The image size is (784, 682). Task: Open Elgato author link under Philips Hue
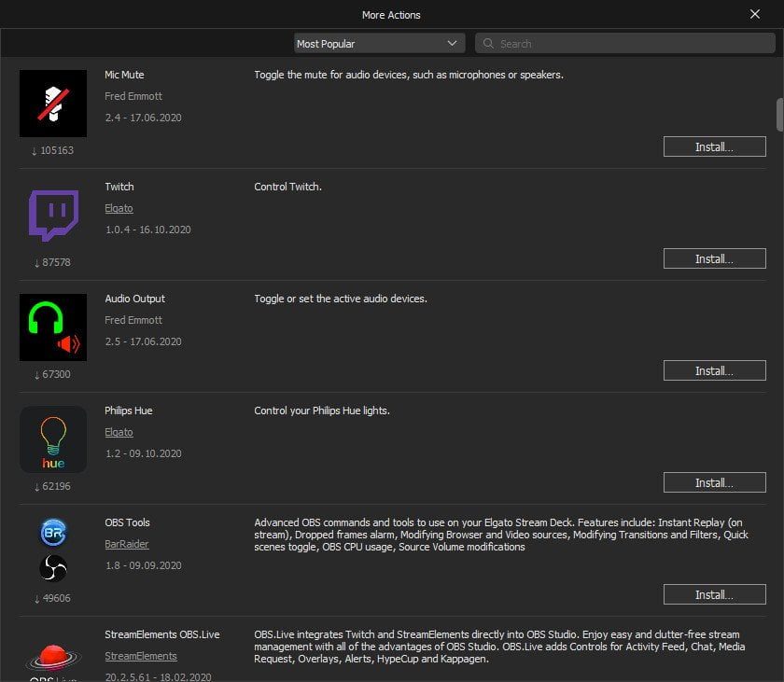(119, 432)
